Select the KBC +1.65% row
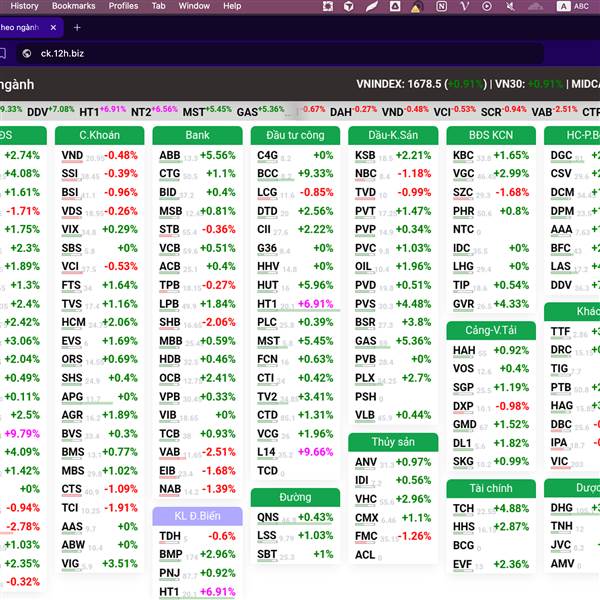 (x=491, y=155)
